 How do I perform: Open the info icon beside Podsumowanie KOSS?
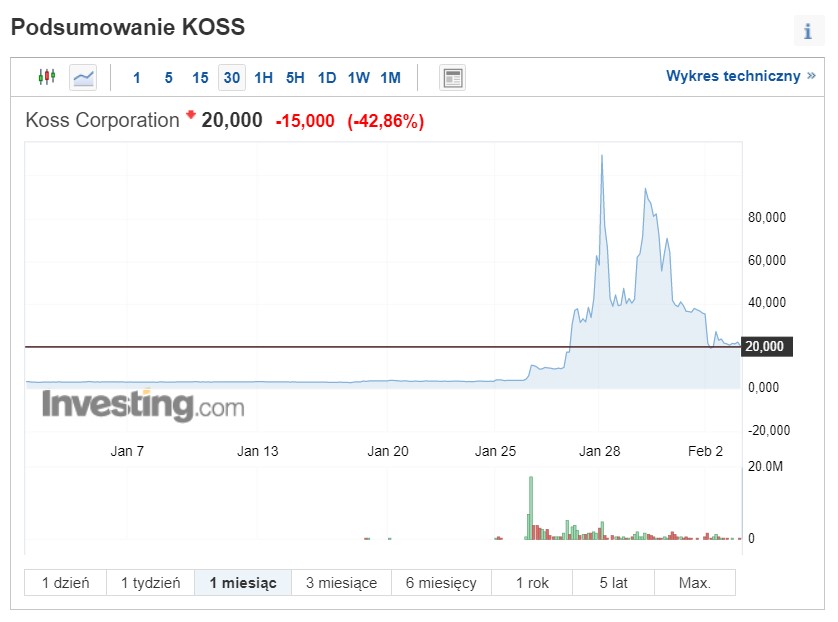pyautogui.click(x=809, y=31)
